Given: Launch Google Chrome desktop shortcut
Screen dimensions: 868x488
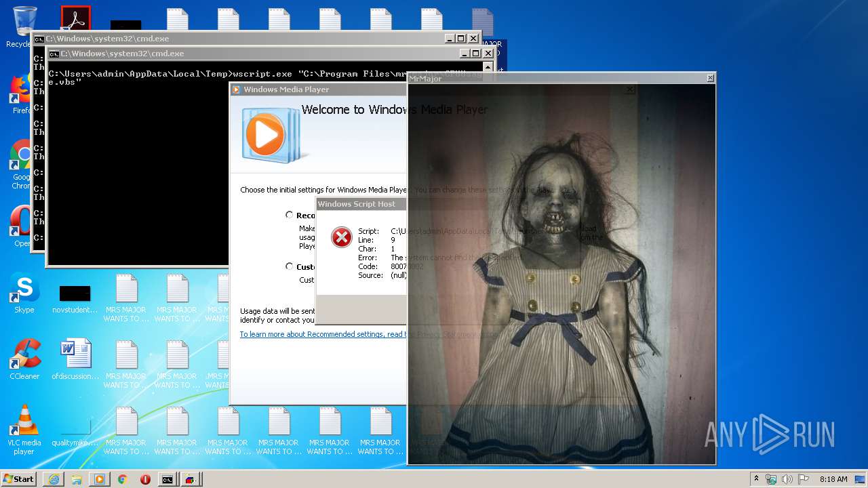Looking at the screenshot, I should coord(20,164).
